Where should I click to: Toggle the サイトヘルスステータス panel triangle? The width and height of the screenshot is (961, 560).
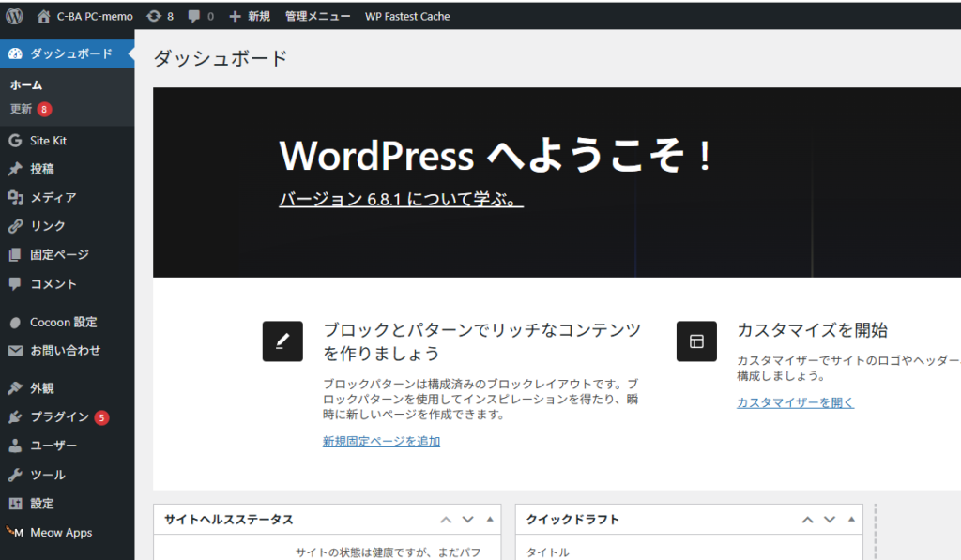pyautogui.click(x=489, y=520)
